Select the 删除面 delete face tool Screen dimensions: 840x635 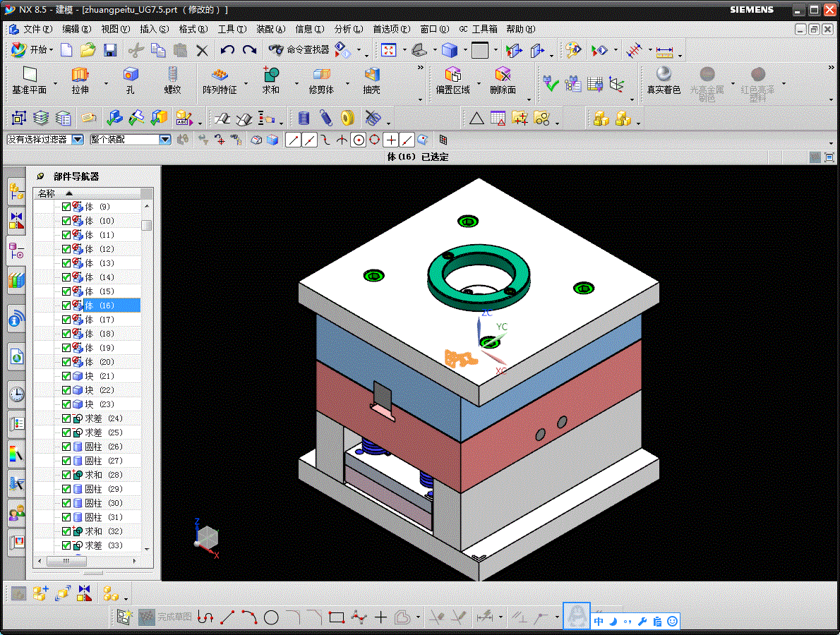[x=503, y=80]
